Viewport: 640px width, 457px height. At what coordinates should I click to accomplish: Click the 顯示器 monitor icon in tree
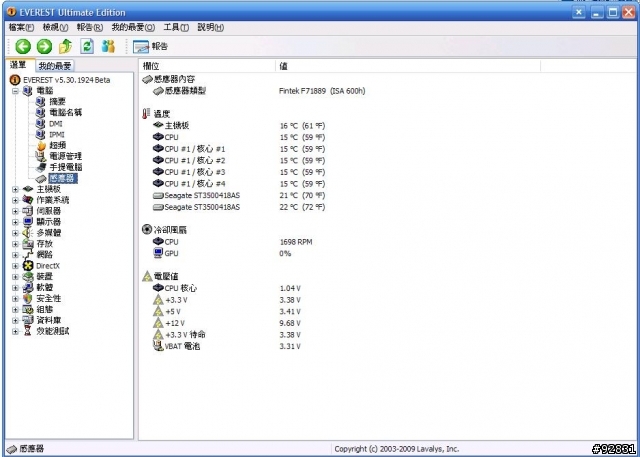28,222
